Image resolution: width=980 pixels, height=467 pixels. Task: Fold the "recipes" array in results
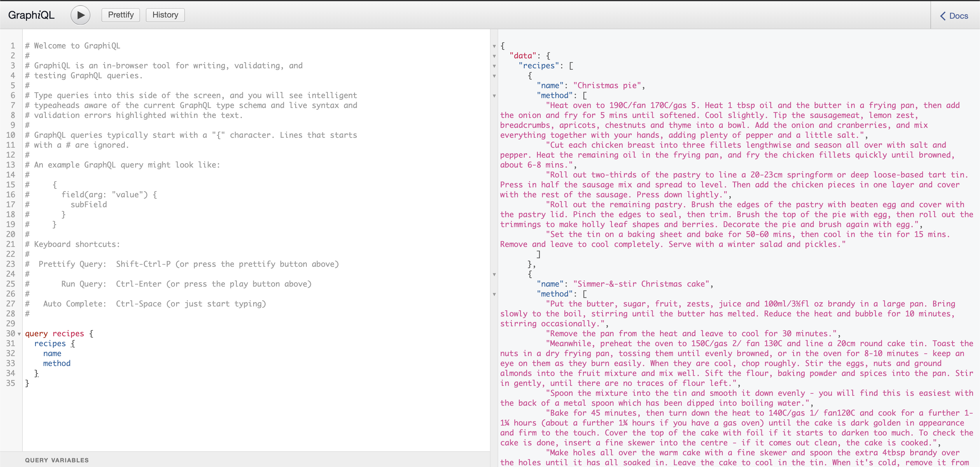[x=494, y=66]
